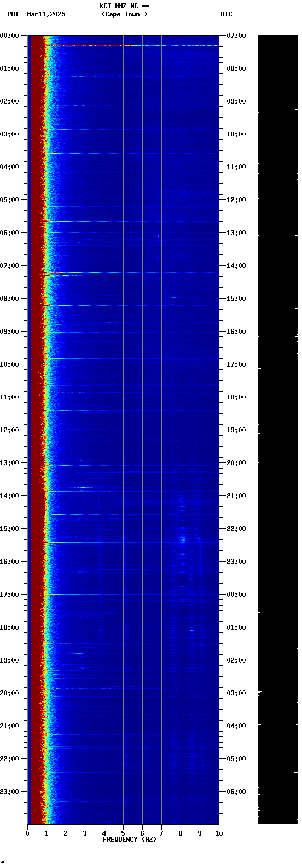The height and width of the screenshot is (868, 302).
Task: Click the PDT '09:00' time label
Action: [9, 332]
